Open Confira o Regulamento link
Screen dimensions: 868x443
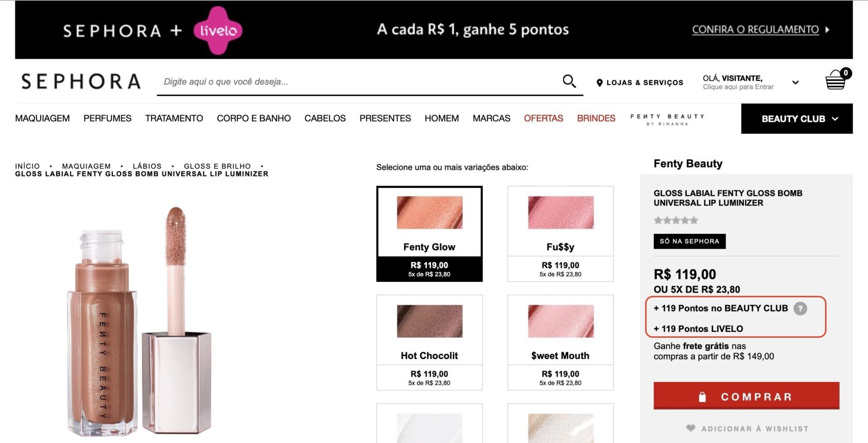point(755,30)
